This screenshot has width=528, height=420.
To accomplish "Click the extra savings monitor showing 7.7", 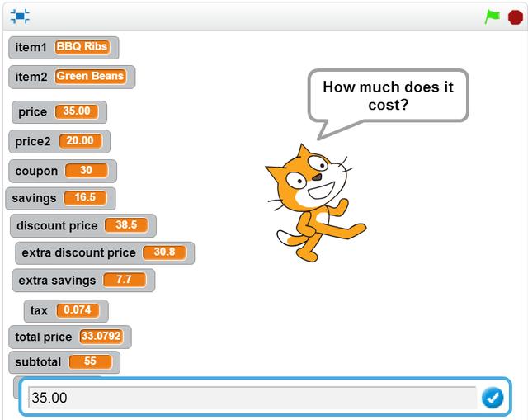I will 83,281.
